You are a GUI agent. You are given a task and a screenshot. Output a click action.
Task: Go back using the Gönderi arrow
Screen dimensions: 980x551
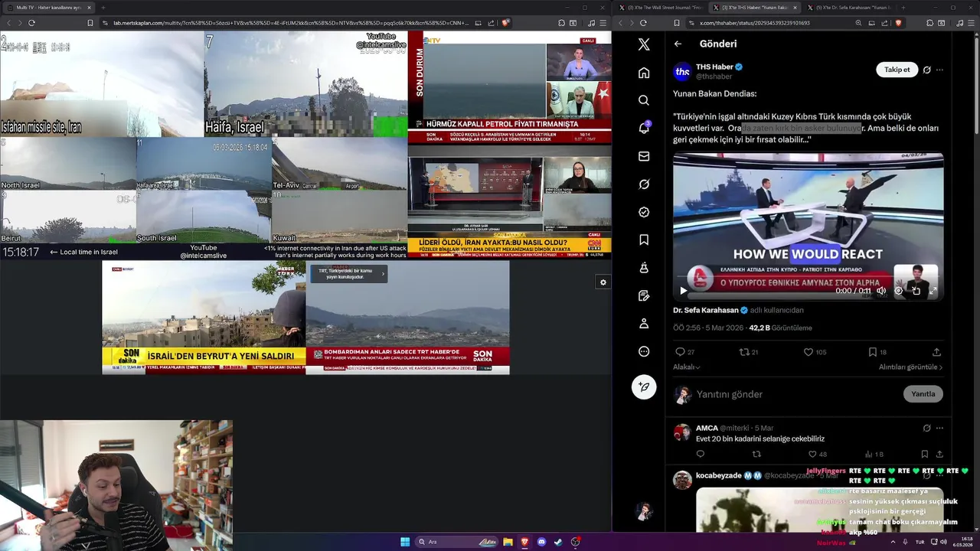(x=678, y=44)
